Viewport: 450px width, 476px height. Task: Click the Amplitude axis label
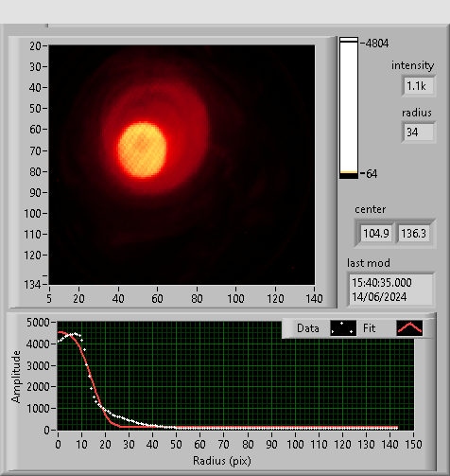(16, 377)
